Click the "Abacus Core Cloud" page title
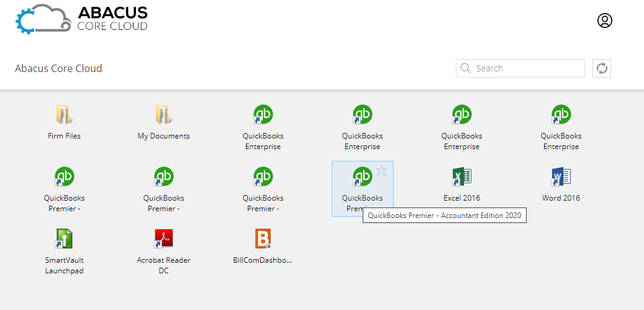Screen dimensions: 644x310 click(58, 68)
